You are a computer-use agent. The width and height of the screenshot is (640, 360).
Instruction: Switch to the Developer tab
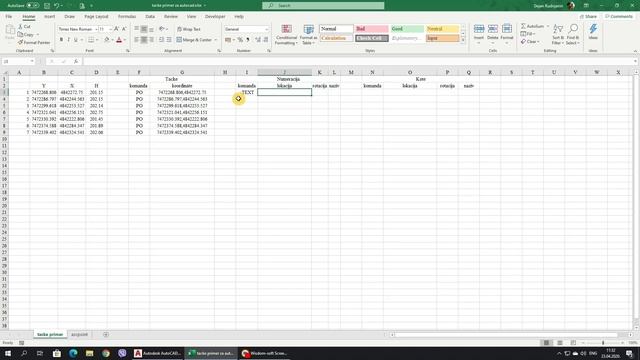(x=215, y=17)
